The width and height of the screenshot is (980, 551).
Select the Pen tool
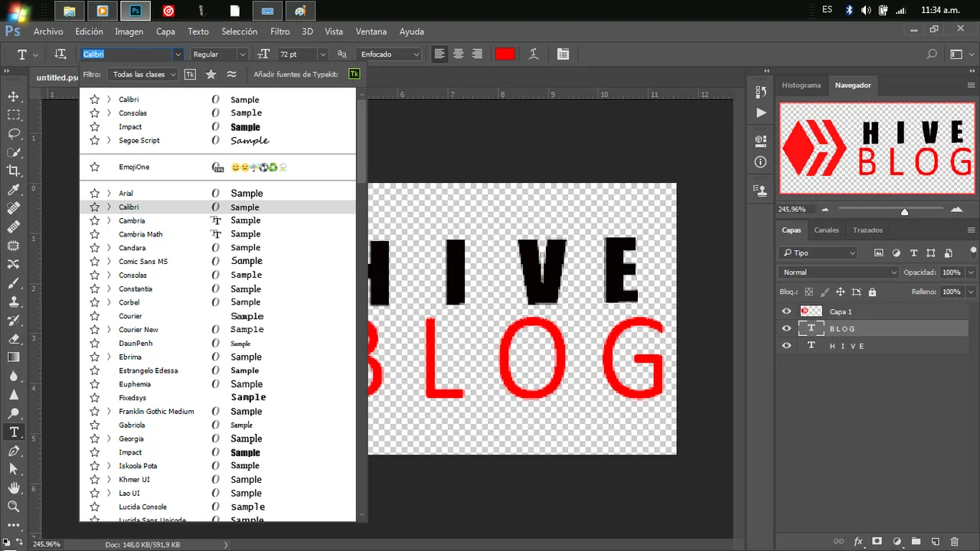(x=13, y=451)
